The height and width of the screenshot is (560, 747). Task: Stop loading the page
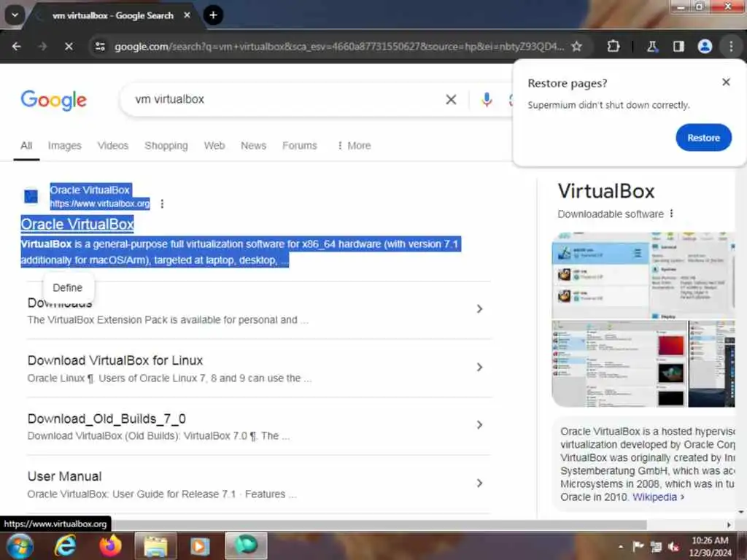pos(69,46)
